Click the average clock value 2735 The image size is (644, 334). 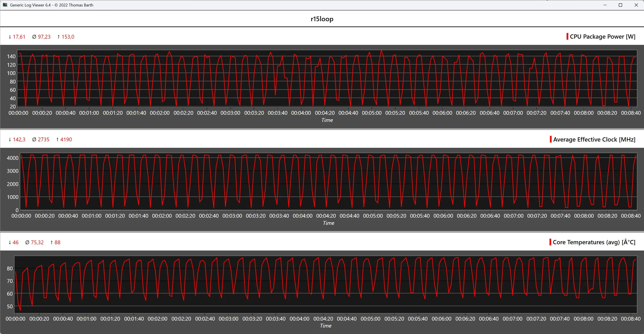click(x=44, y=139)
